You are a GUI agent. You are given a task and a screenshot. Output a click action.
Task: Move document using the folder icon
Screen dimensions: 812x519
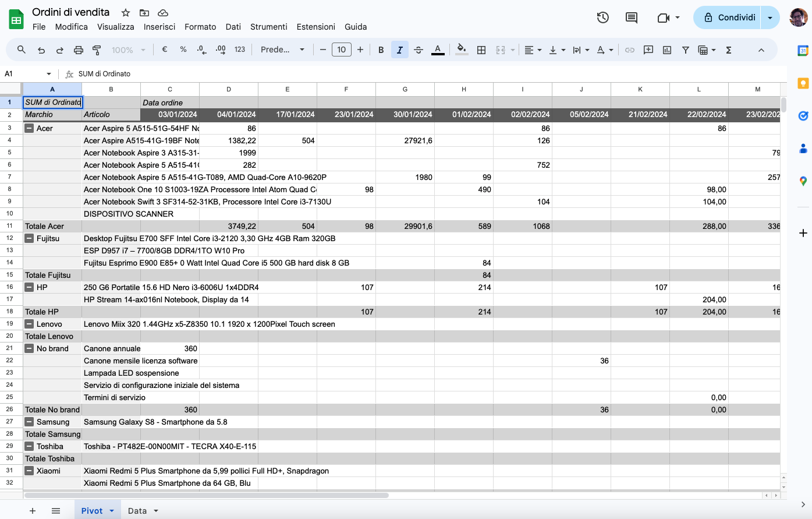pyautogui.click(x=144, y=13)
